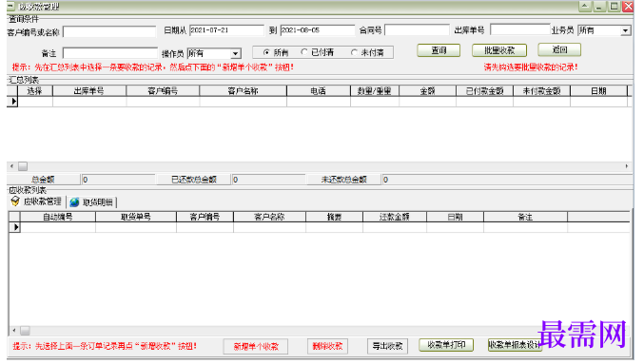The height and width of the screenshot is (364, 644).
Task: Click the 导出收款 export button
Action: tap(387, 346)
